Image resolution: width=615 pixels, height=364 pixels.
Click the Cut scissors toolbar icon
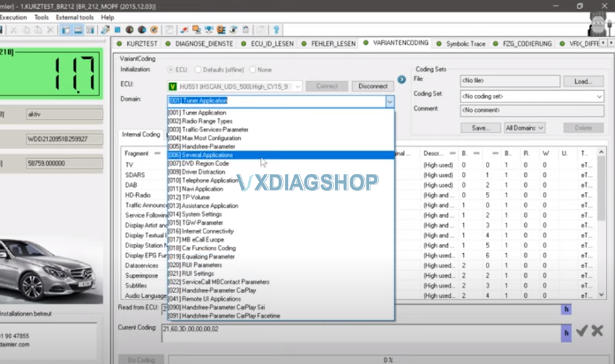pyautogui.click(x=14, y=30)
